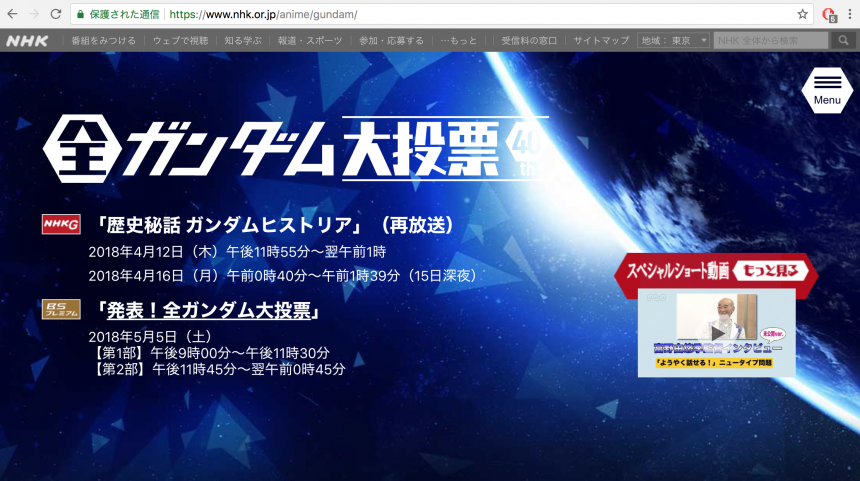
Task: Click the NHK logo in the top bar
Action: point(27,41)
